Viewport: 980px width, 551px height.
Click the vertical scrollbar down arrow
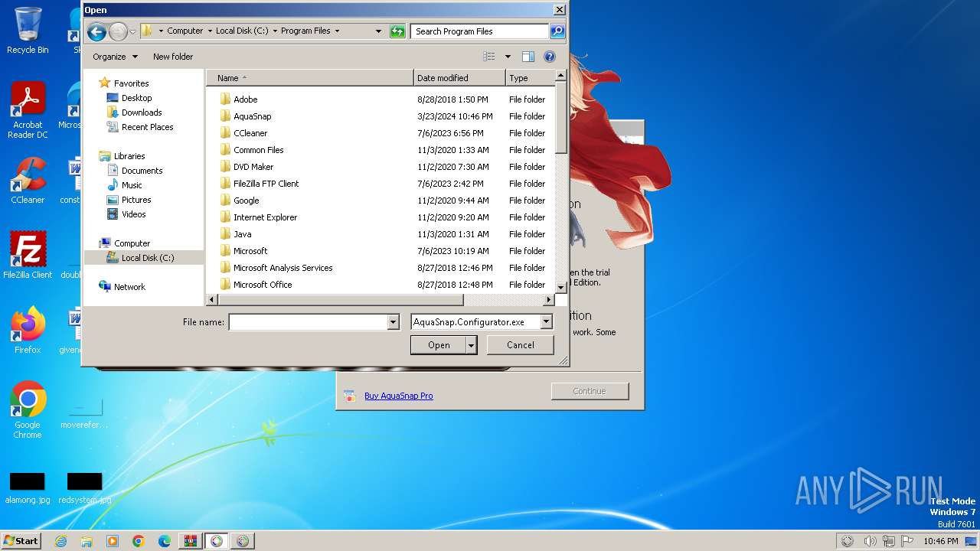point(560,287)
